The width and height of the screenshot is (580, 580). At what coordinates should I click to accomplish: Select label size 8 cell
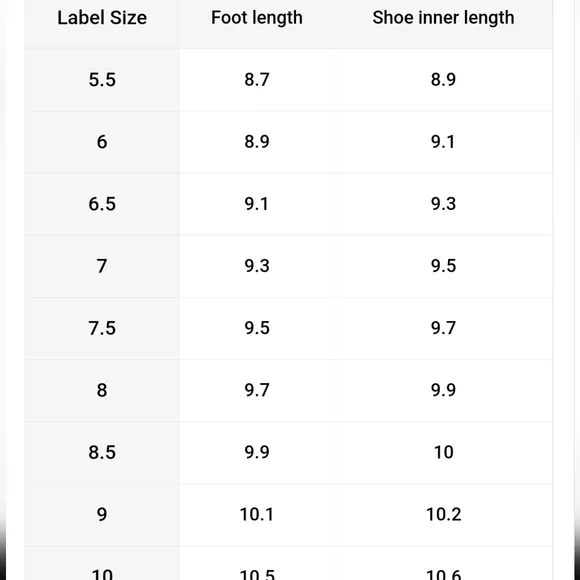coord(102,390)
